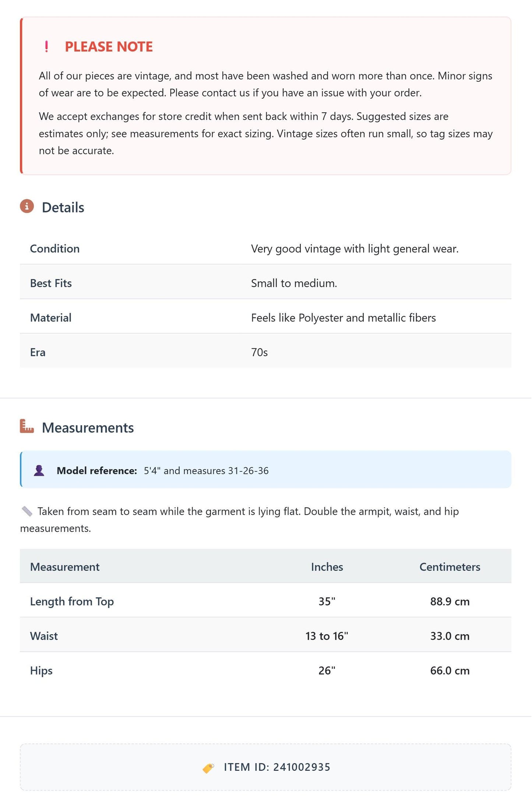
Task: Click the Best Fits value Small to medium
Action: click(294, 283)
